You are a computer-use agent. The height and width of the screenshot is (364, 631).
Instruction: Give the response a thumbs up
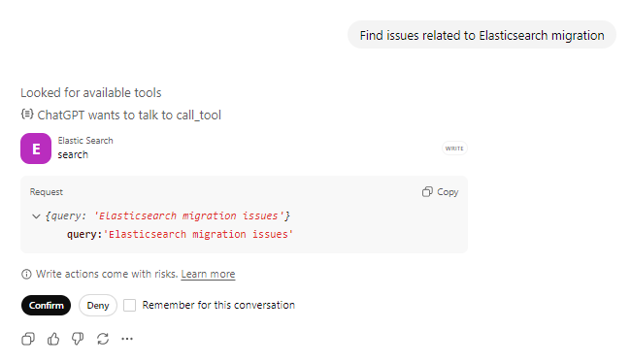tap(53, 339)
